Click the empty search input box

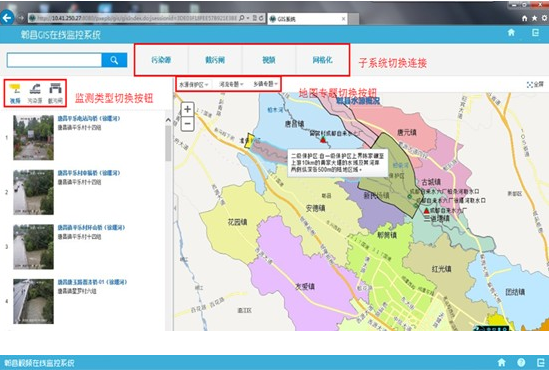click(54, 60)
